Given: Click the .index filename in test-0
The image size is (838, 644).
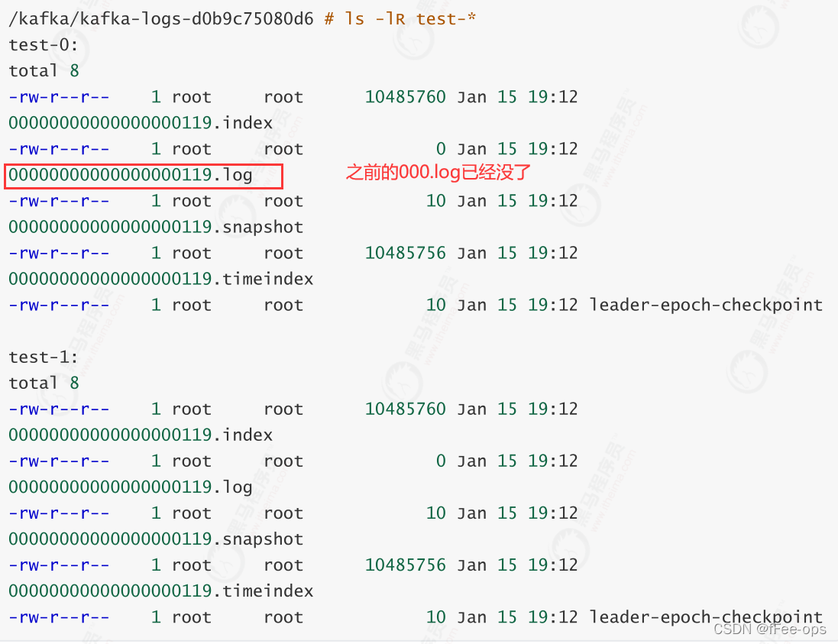Looking at the screenshot, I should pyautogui.click(x=141, y=123).
